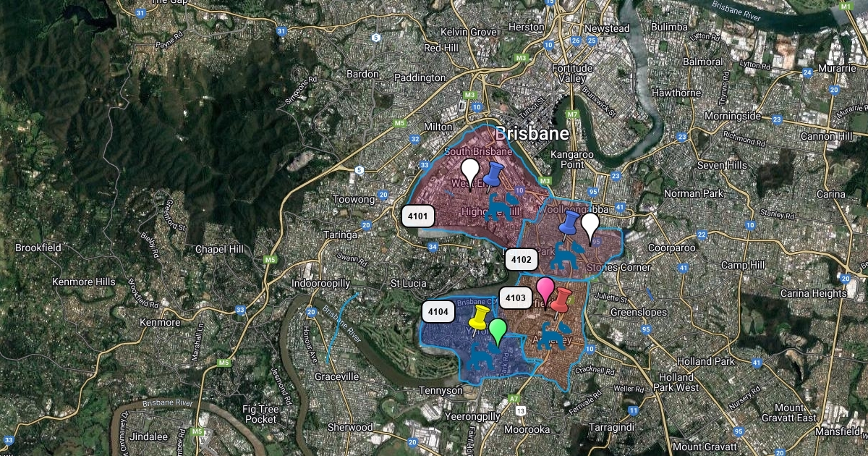The height and width of the screenshot is (456, 868).
Task: Click the 4104 postcode label
Action: point(438,312)
